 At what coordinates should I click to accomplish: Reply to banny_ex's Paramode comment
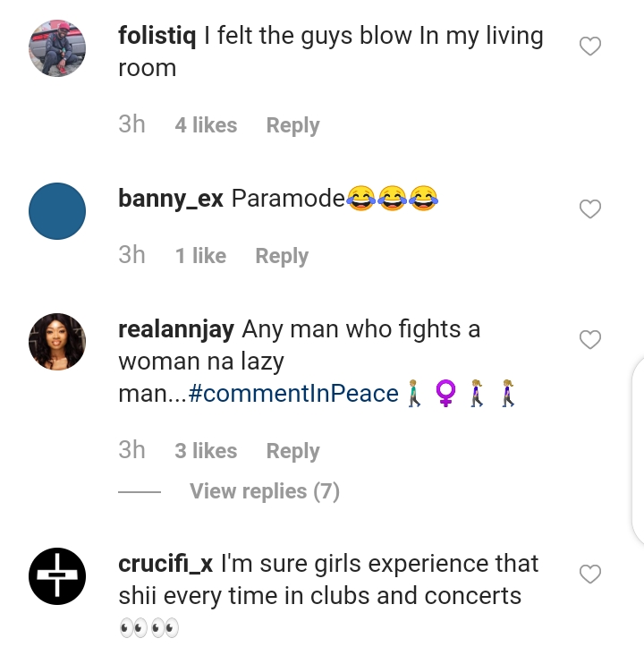(282, 256)
